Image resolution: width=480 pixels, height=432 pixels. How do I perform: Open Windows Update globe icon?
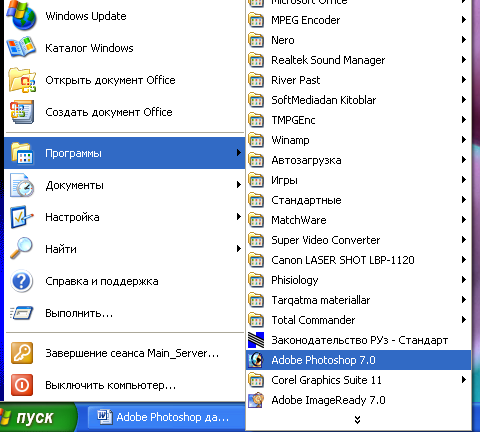(x=22, y=15)
